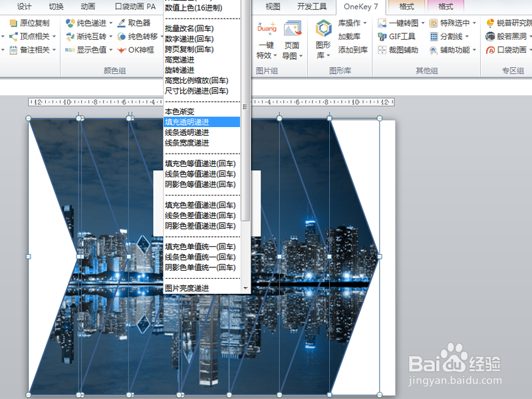
Task: Click the 加载库 button
Action: coord(349,37)
